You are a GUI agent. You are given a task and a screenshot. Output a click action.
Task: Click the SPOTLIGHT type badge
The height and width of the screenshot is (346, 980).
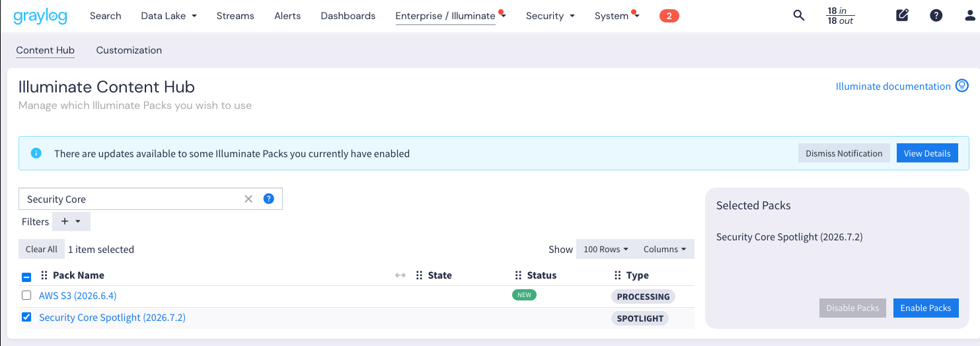pyautogui.click(x=640, y=318)
